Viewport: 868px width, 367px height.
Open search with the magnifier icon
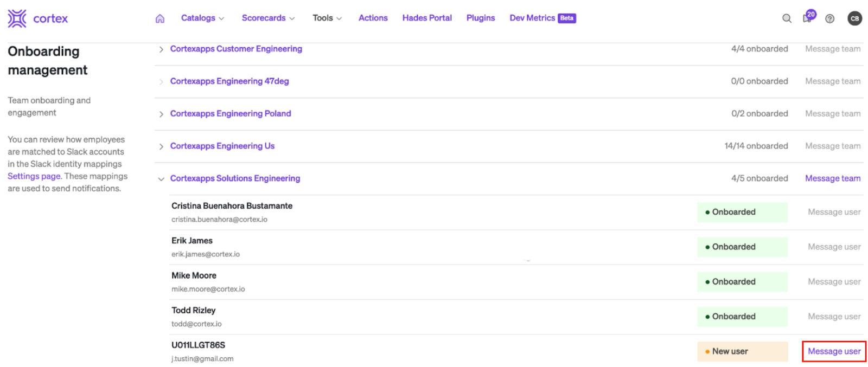point(786,18)
